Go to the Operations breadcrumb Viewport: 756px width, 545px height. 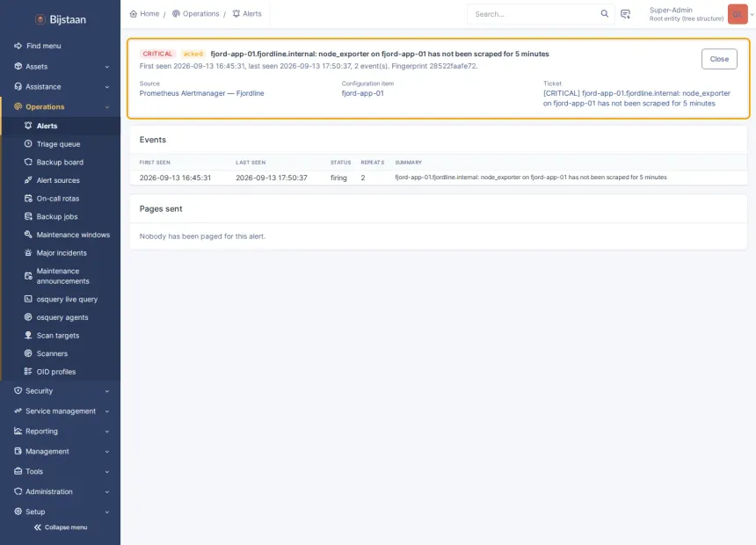tap(196, 13)
